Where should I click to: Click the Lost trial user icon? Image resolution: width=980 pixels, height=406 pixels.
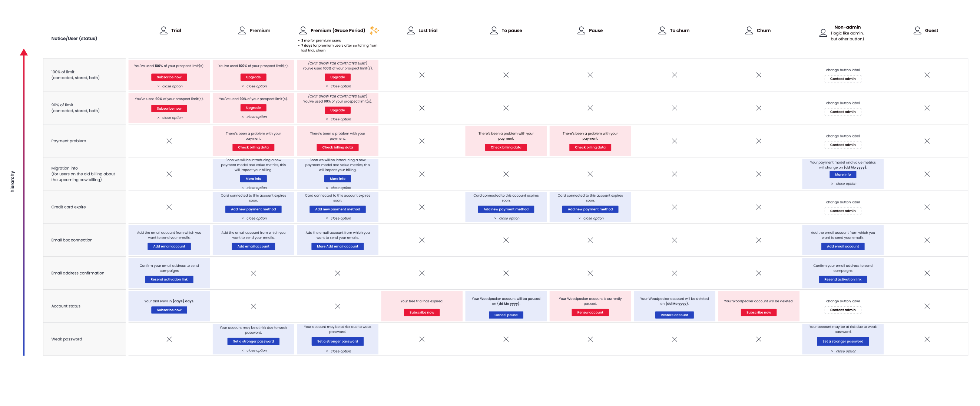tap(411, 30)
